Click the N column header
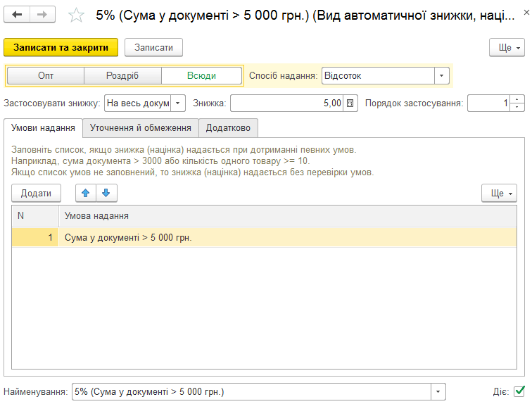 pos(35,216)
